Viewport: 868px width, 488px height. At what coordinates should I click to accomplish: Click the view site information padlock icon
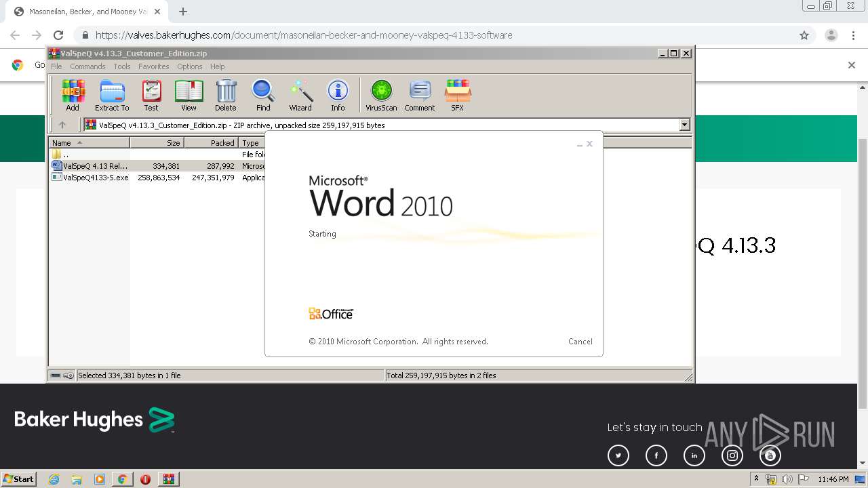pyautogui.click(x=85, y=35)
